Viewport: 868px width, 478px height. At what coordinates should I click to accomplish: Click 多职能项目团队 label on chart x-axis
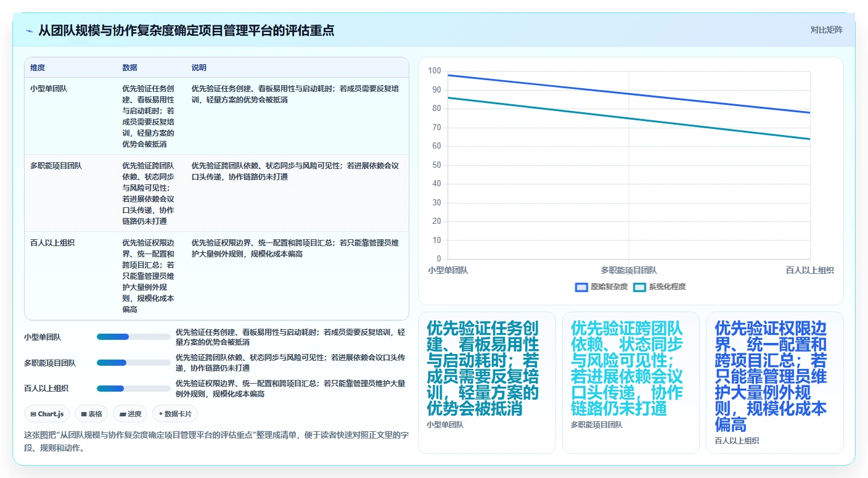629,270
